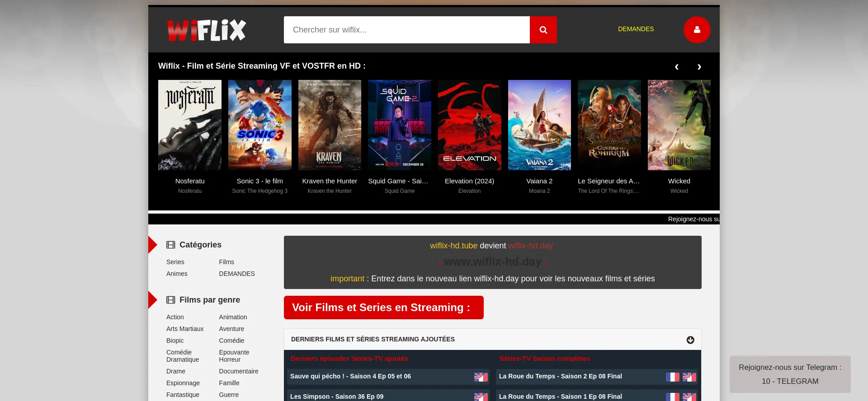868x401 pixels.
Task: Choose Aventure genre
Action: 231,329
